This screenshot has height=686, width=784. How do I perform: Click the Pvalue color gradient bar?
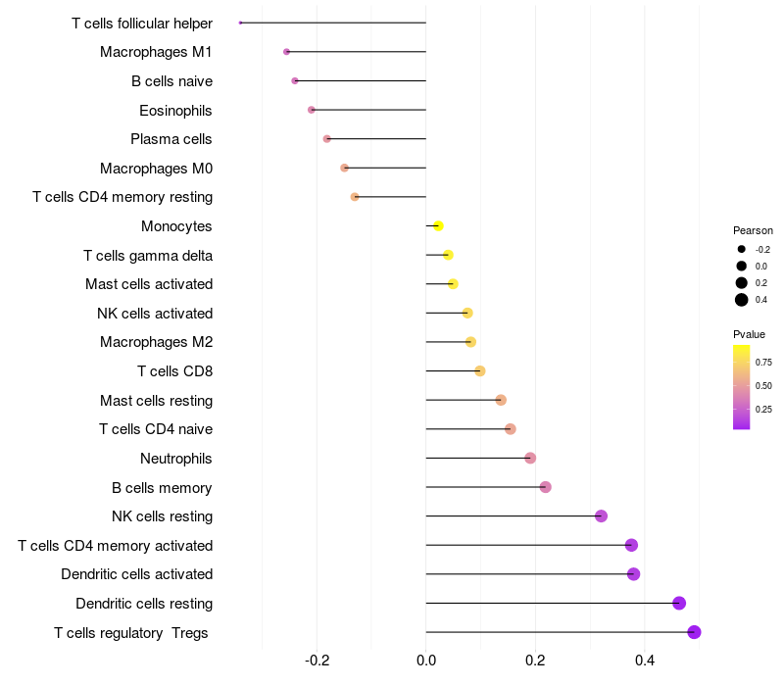pyautogui.click(x=741, y=387)
